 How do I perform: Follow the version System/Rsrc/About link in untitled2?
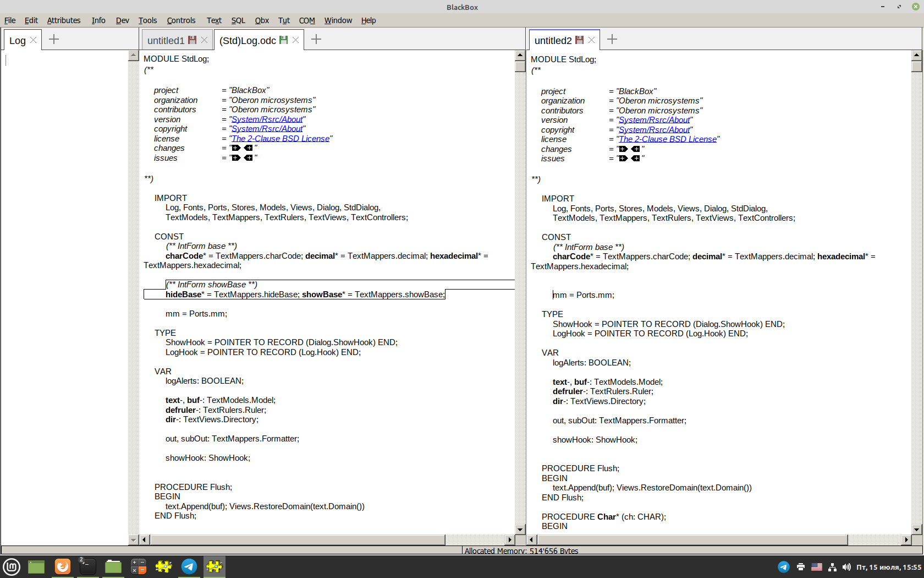654,120
